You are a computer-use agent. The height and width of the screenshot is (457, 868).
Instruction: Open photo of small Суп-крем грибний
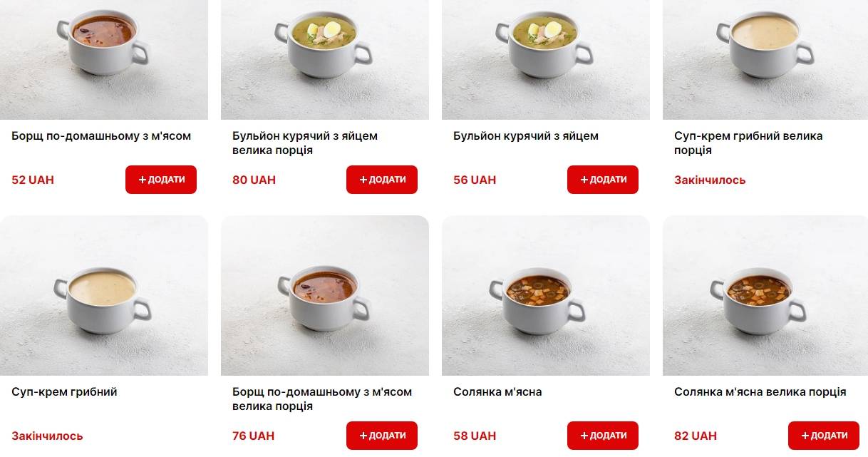[104, 295]
